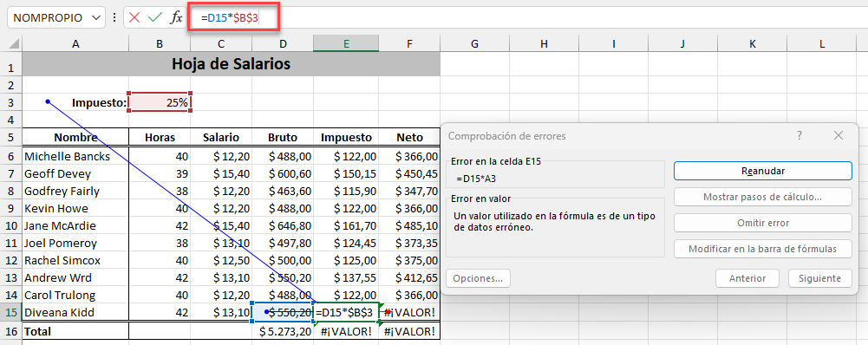Image resolution: width=868 pixels, height=345 pixels.
Task: Select column F header
Action: tap(409, 43)
